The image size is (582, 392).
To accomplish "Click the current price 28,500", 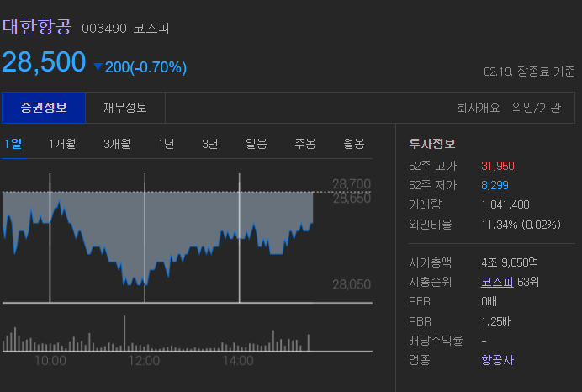I will coord(44,61).
